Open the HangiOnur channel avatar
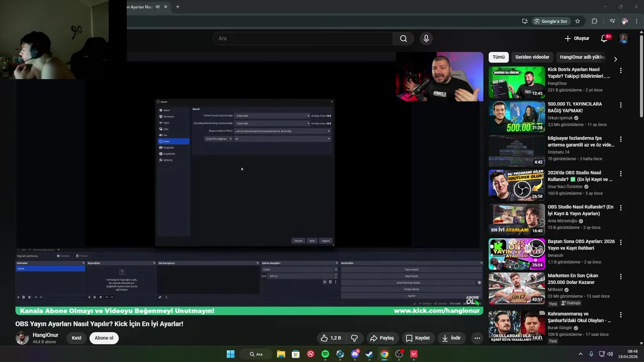 (22, 338)
